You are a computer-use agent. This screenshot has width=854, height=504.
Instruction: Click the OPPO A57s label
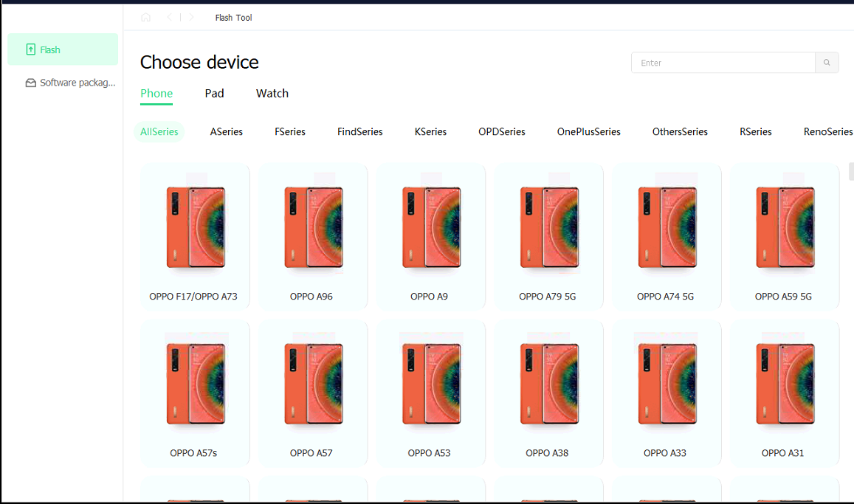[x=193, y=453]
